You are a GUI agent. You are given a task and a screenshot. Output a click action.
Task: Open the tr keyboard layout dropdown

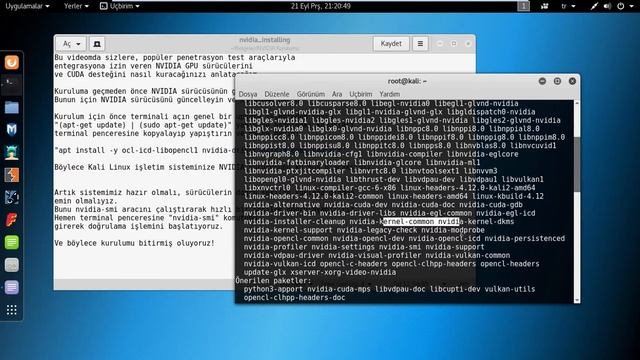pyautogui.click(x=569, y=6)
